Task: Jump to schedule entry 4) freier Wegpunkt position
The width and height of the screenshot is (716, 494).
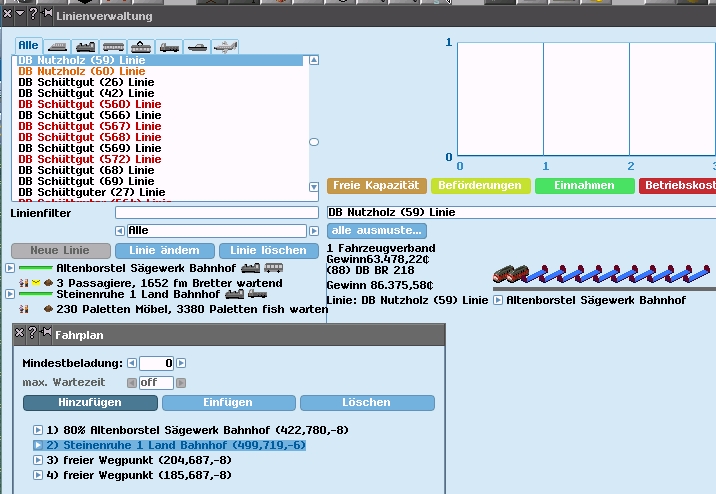Action: coord(38,475)
